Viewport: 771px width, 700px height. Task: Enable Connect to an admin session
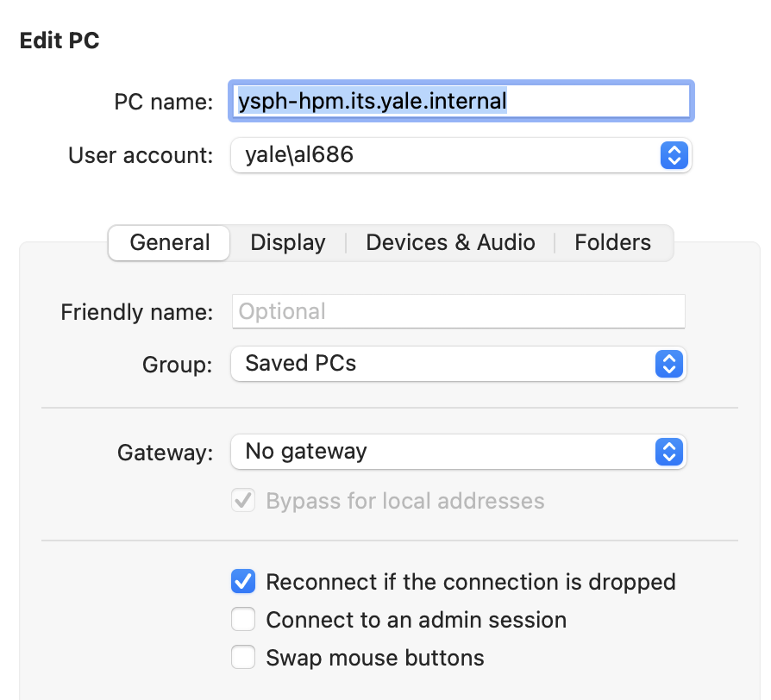click(243, 619)
